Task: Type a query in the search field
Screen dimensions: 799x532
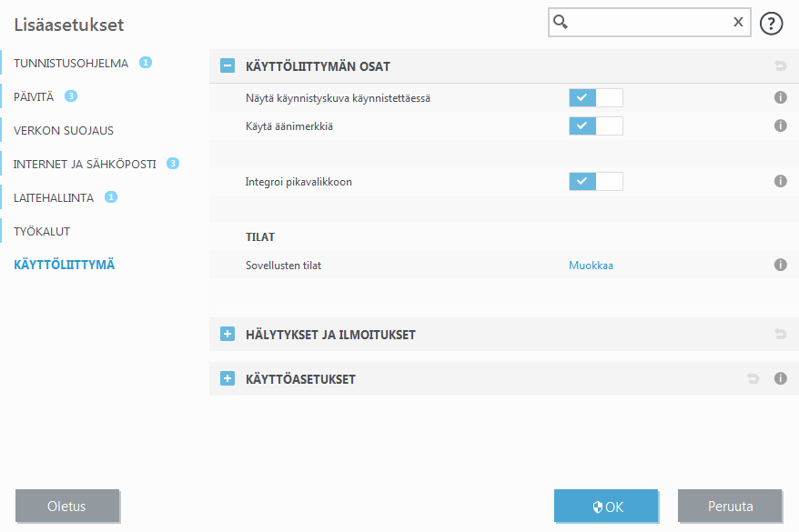Action: click(646, 22)
